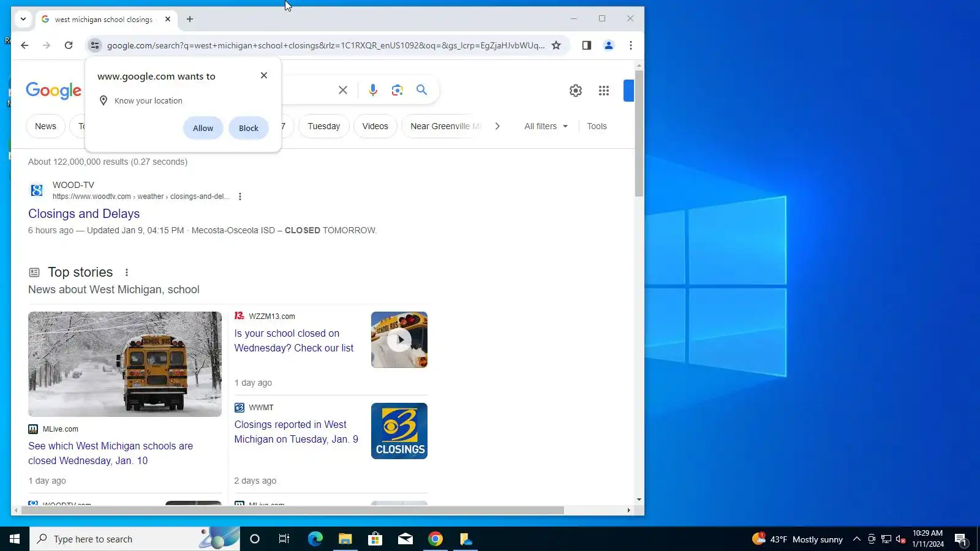This screenshot has width=980, height=551.
Task: Open Google apps grid
Action: (604, 91)
